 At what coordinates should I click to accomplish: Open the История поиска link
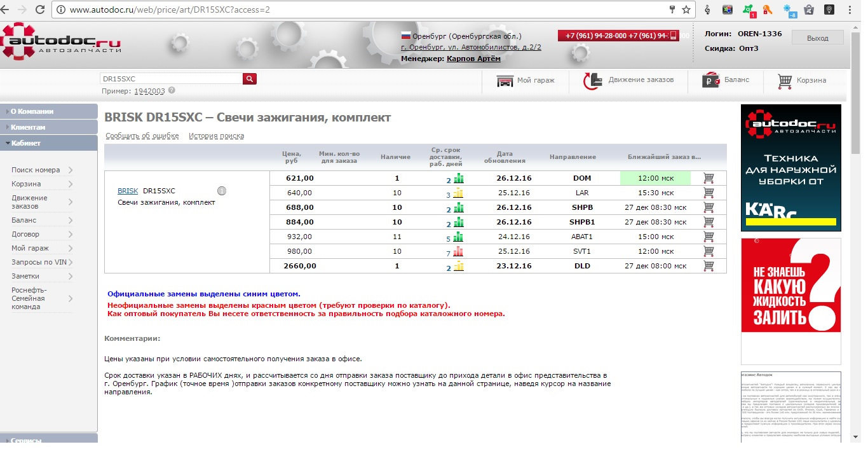[216, 135]
